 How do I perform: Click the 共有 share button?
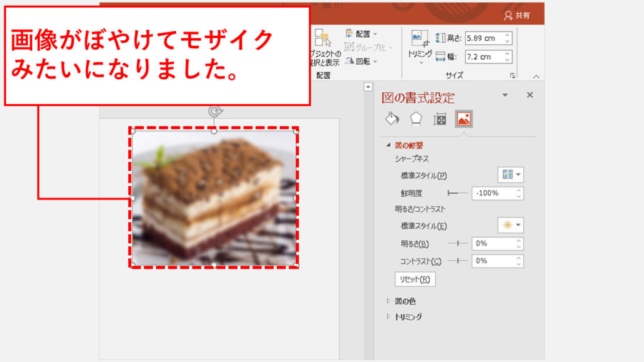tap(517, 16)
